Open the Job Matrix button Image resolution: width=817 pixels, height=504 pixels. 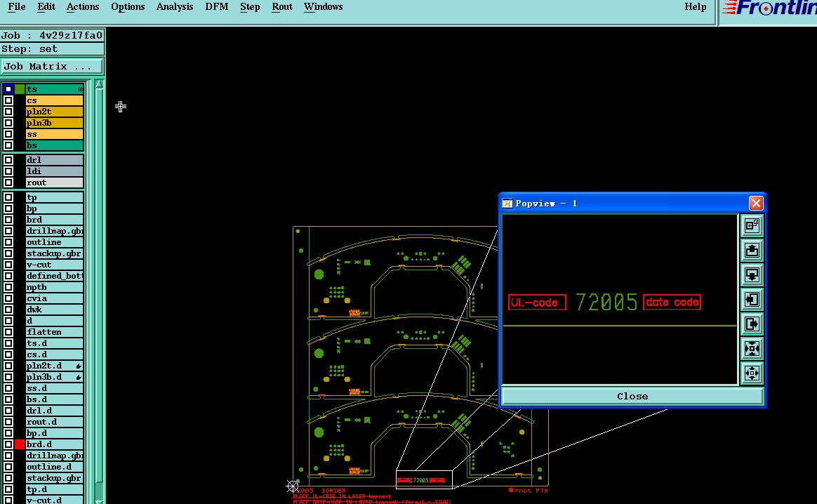click(x=52, y=66)
